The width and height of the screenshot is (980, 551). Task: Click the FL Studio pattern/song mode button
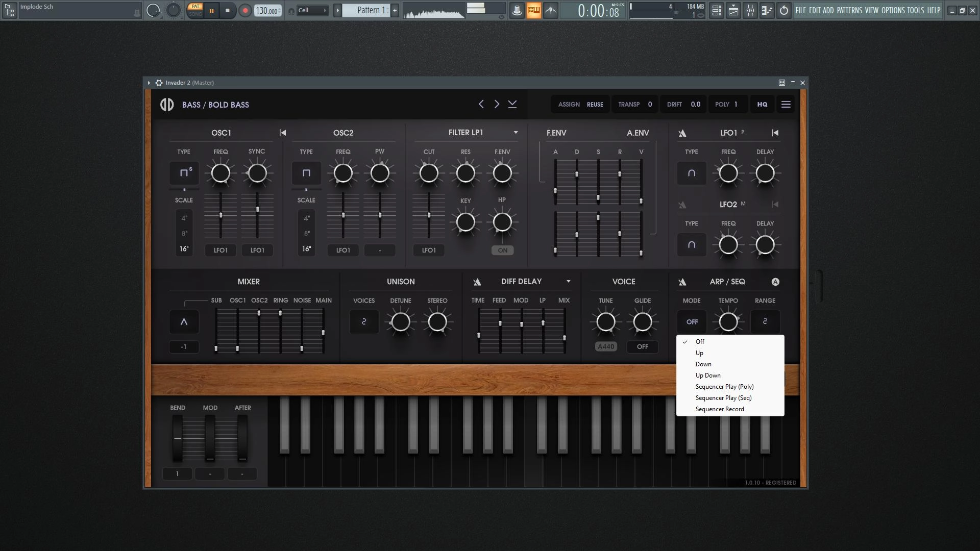click(195, 10)
